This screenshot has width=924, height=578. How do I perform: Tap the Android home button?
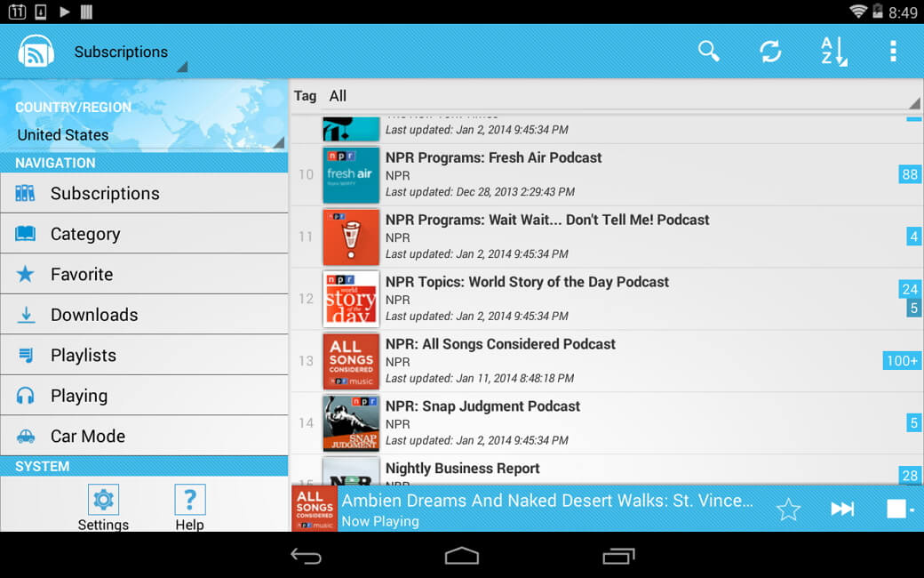pos(462,556)
